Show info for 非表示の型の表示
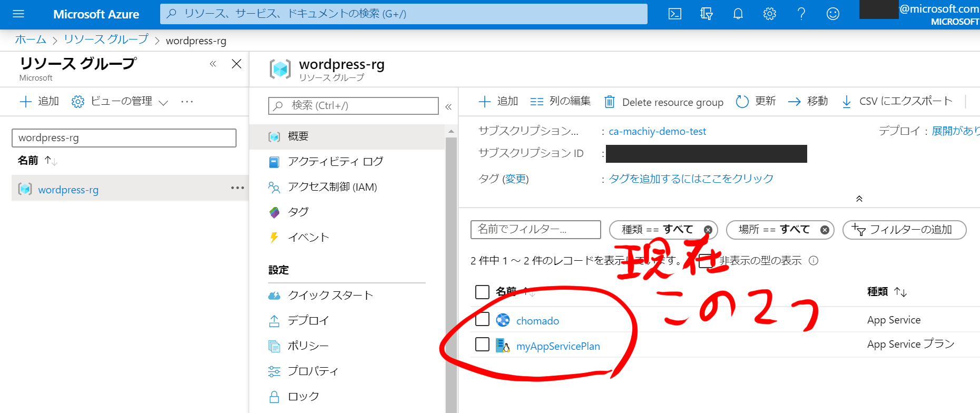Viewport: 980px width, 413px height. [x=814, y=261]
